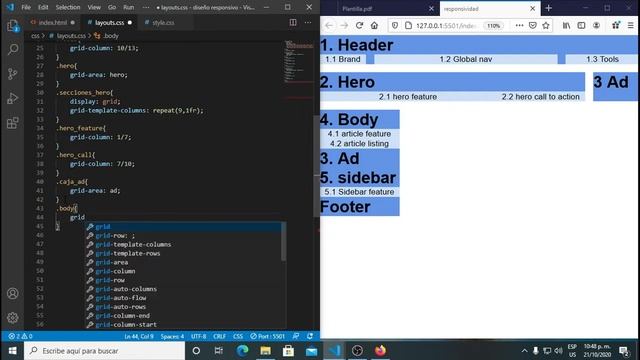This screenshot has width=640, height=360.
Task: Go back in Firefox
Action: tap(329, 25)
